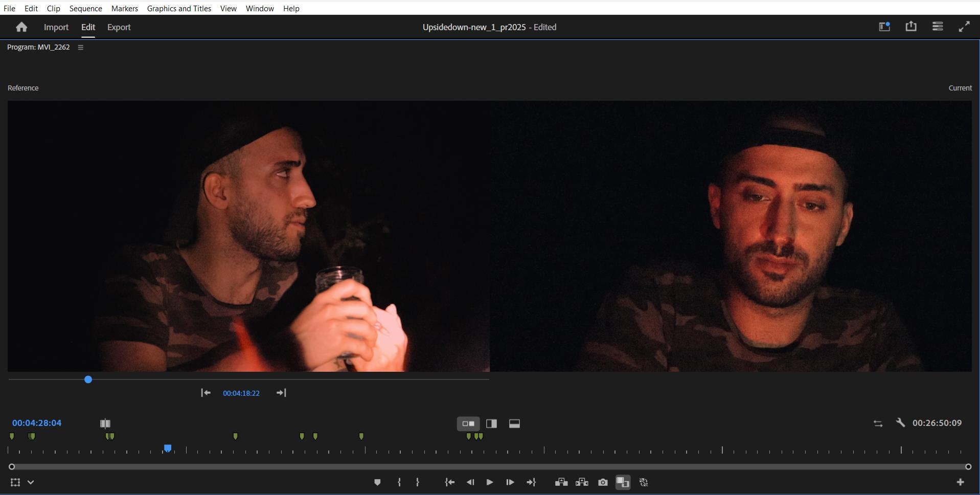This screenshot has width=980, height=495.
Task: Switch to the Export tab
Action: pos(119,27)
